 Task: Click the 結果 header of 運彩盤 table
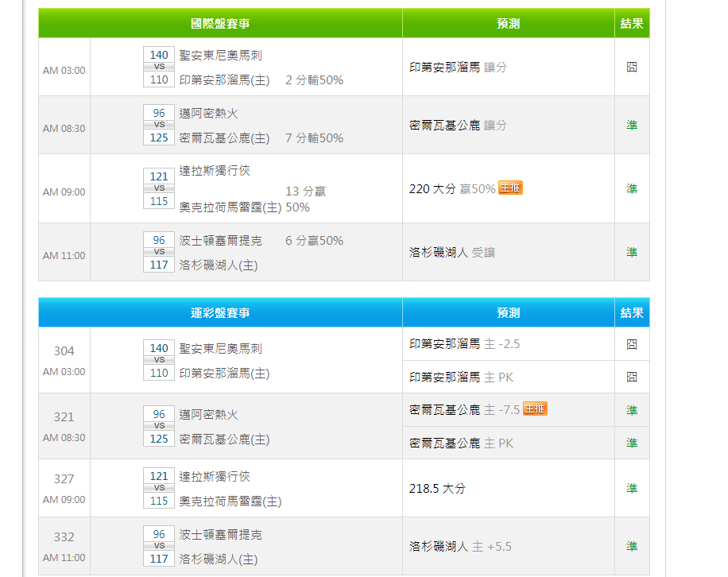632,312
